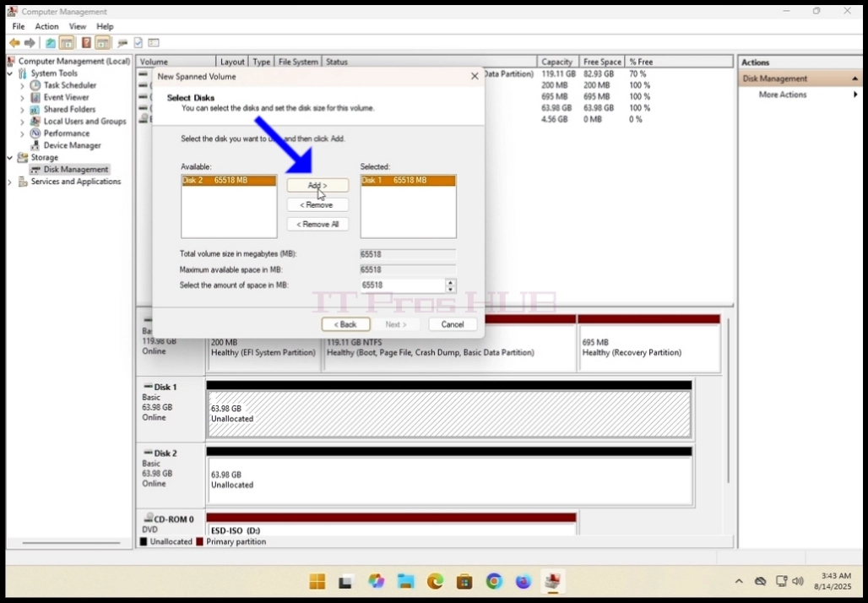
Task: Click the OneDrive cloud tray icon
Action: point(760,581)
